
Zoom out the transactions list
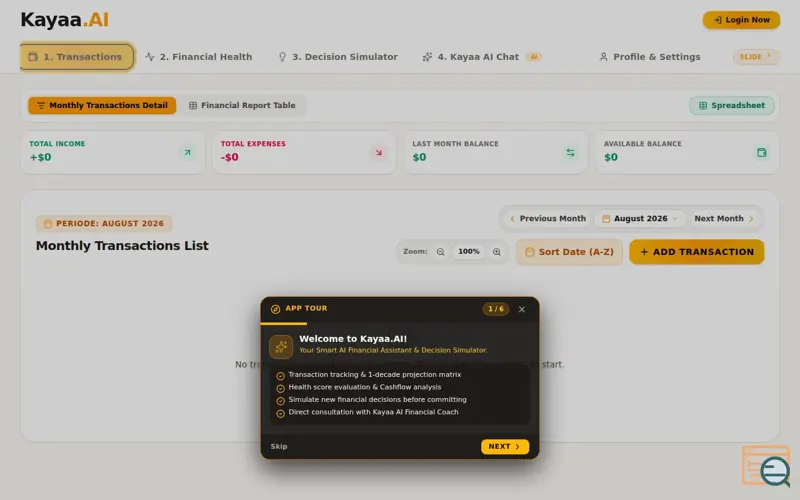pos(440,252)
